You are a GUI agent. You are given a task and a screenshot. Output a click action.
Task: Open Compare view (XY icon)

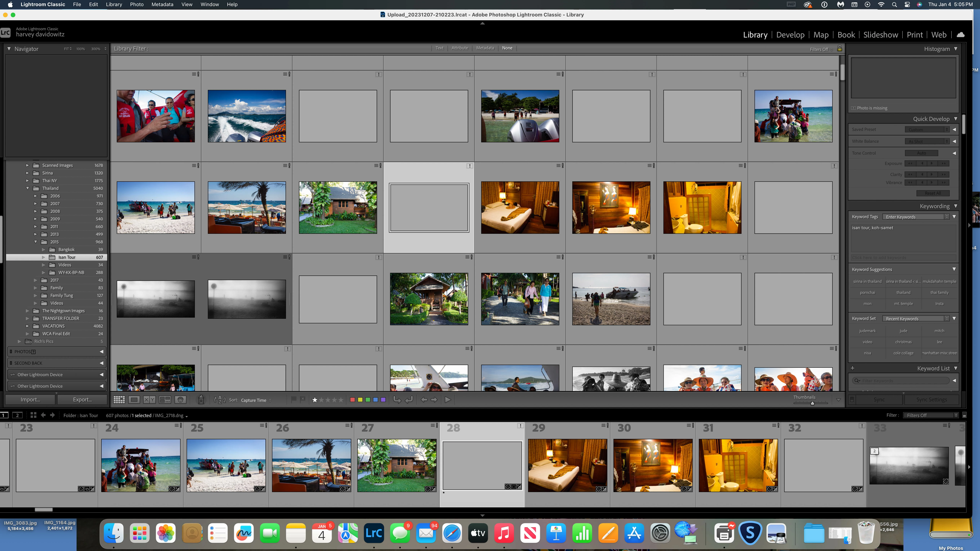tap(149, 400)
